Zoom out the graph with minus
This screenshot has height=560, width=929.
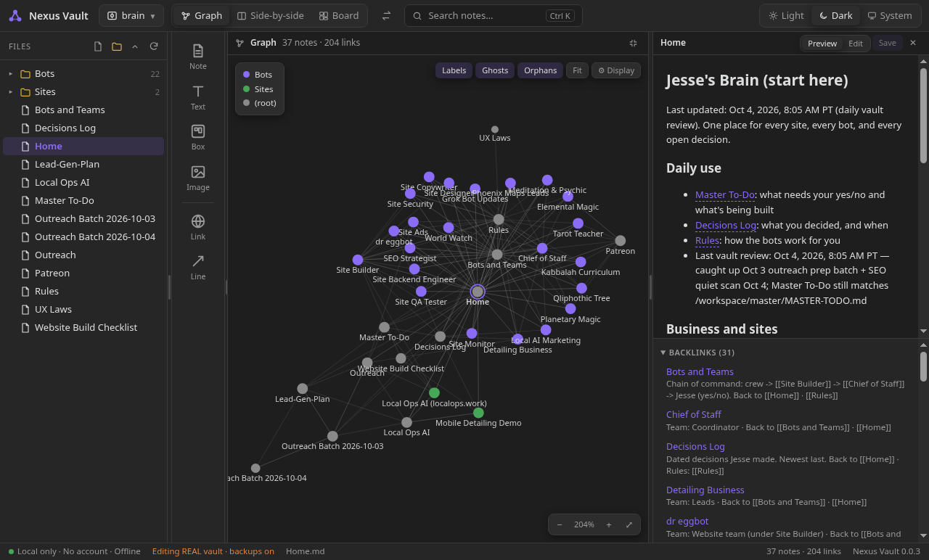560,524
